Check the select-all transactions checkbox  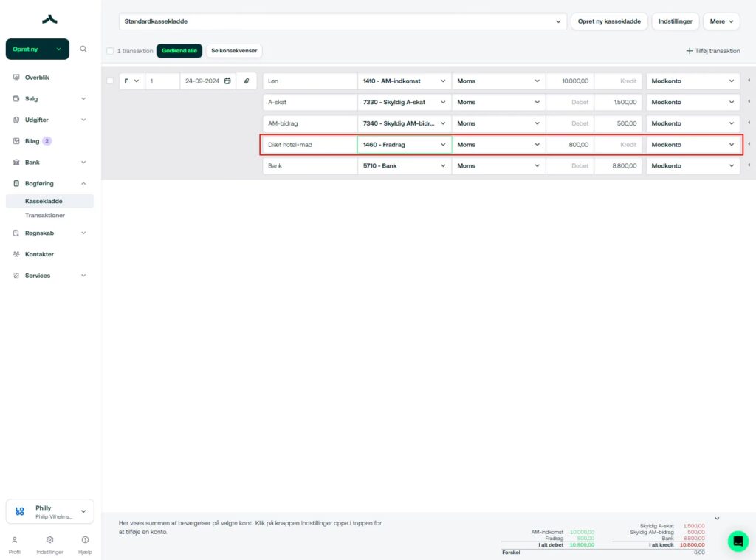110,51
